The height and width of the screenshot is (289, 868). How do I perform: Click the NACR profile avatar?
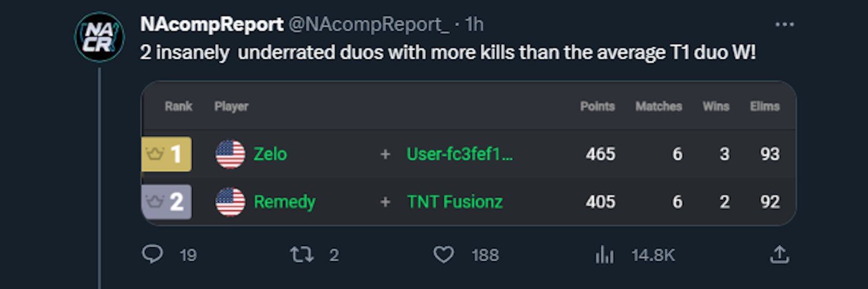pos(100,37)
